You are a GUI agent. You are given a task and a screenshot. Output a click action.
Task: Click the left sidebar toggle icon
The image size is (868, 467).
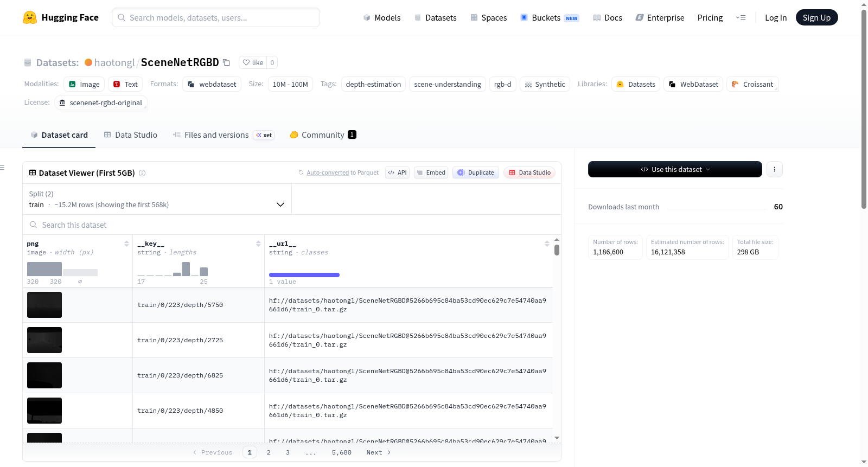click(x=3, y=168)
